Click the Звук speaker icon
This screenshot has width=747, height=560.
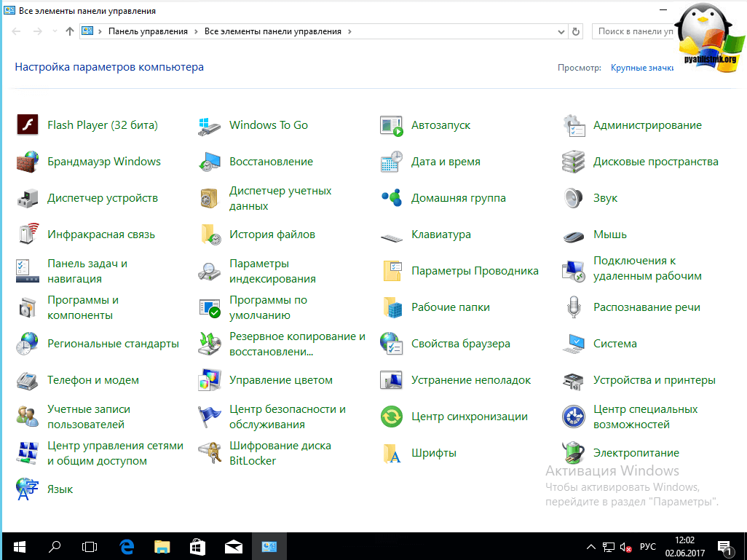[573, 198]
